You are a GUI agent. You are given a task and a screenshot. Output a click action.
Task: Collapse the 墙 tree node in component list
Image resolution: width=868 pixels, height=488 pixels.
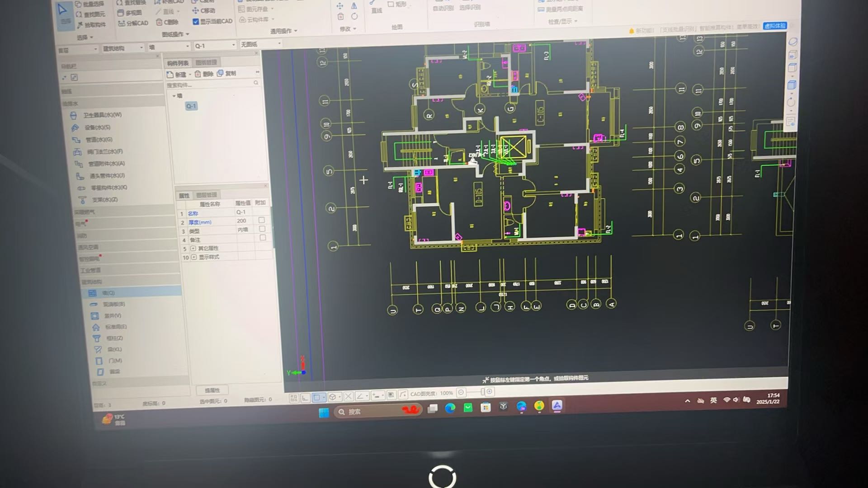point(174,96)
